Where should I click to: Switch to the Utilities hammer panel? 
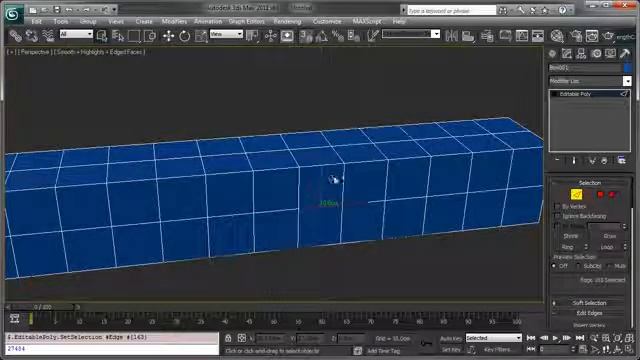tap(625, 53)
